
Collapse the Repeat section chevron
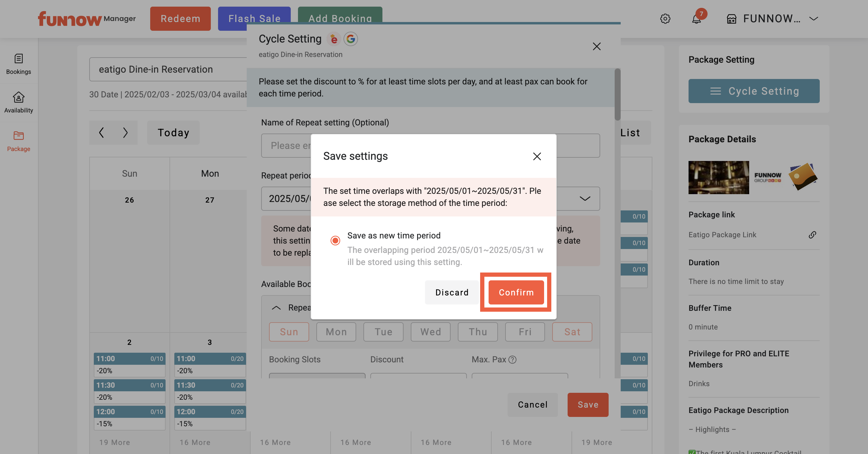tap(276, 307)
